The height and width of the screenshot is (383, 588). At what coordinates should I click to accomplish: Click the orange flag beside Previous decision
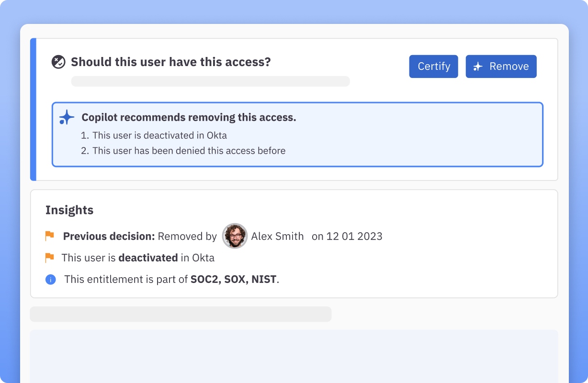50,236
